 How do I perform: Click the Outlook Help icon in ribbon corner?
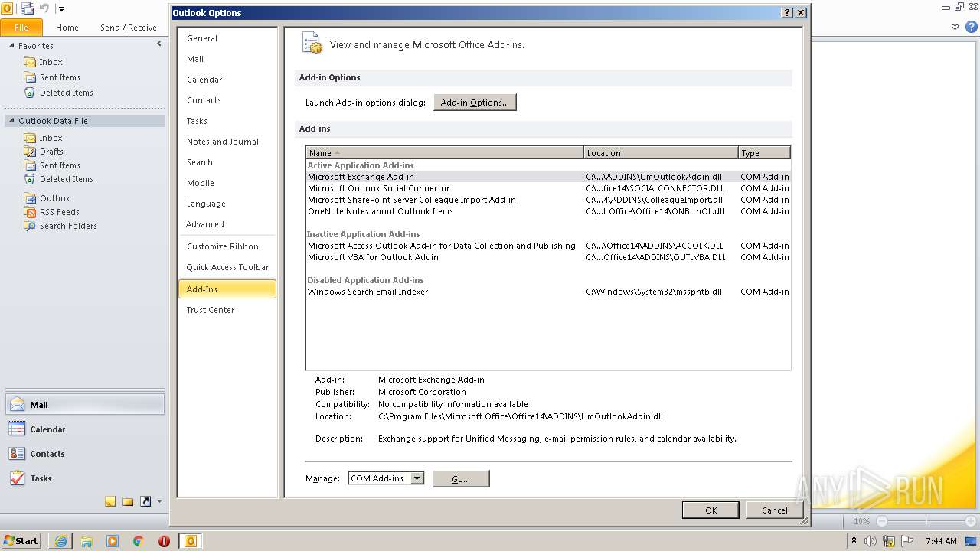[972, 27]
